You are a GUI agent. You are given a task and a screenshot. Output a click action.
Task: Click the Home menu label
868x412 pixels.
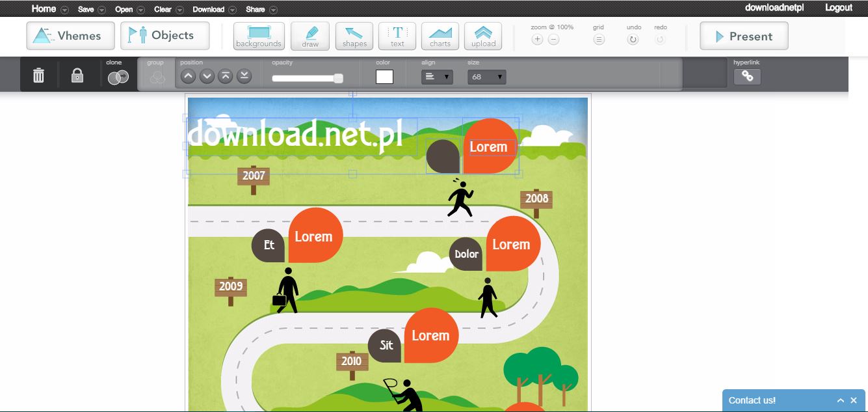[44, 8]
